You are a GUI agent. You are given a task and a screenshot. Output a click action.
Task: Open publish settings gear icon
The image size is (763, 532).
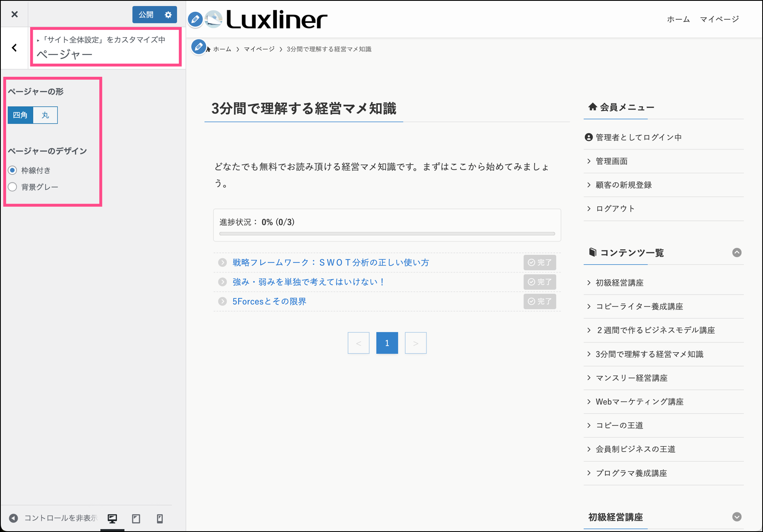tap(168, 15)
